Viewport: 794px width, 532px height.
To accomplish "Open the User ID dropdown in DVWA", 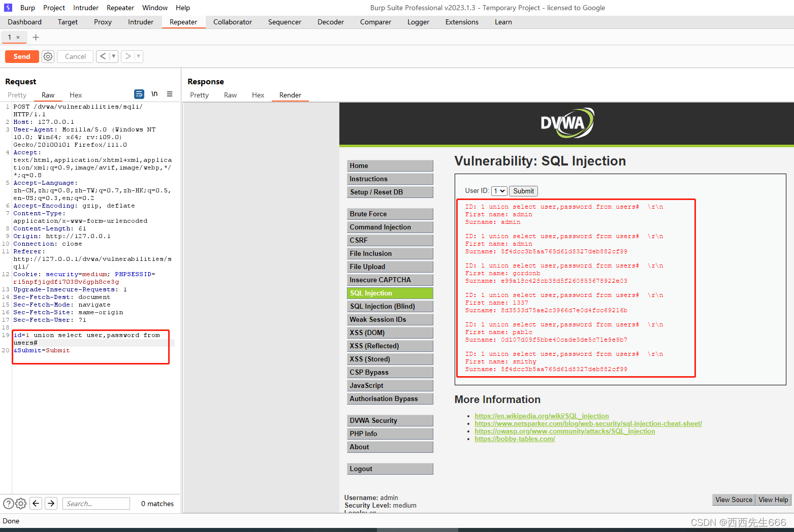I will [499, 191].
